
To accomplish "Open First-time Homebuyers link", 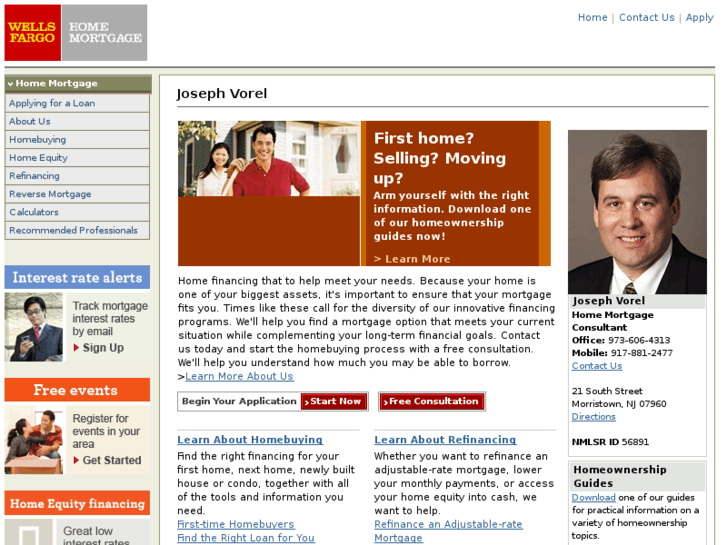I will (236, 524).
